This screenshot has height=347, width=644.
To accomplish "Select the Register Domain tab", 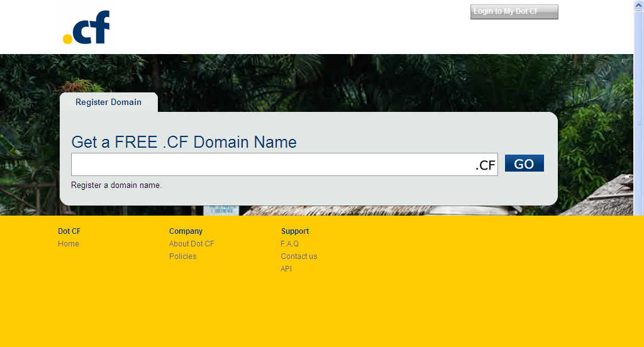I will 108,102.
